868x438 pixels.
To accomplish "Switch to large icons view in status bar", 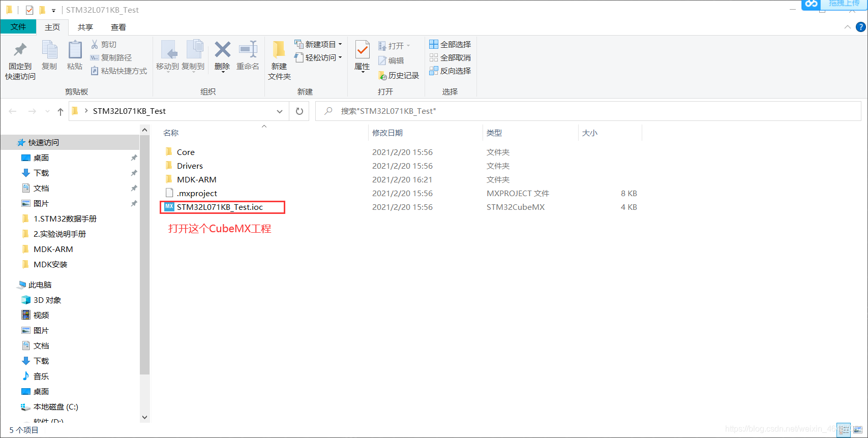I will [x=858, y=430].
